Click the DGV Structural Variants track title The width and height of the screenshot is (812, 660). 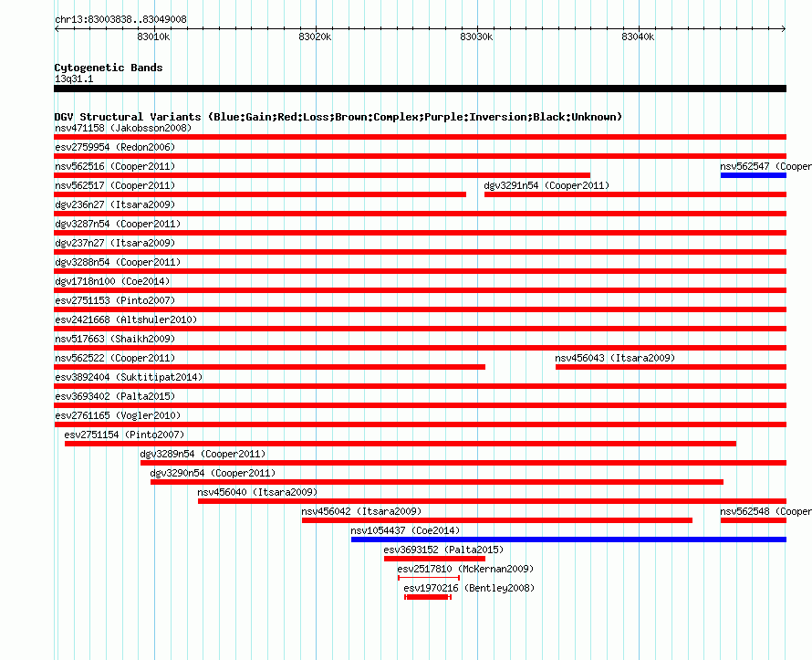pyautogui.click(x=338, y=117)
